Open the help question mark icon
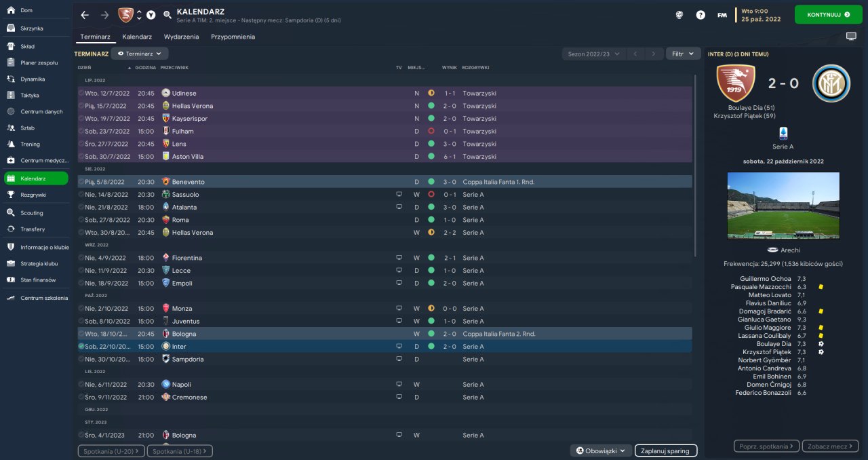This screenshot has width=868, height=460. tap(701, 15)
